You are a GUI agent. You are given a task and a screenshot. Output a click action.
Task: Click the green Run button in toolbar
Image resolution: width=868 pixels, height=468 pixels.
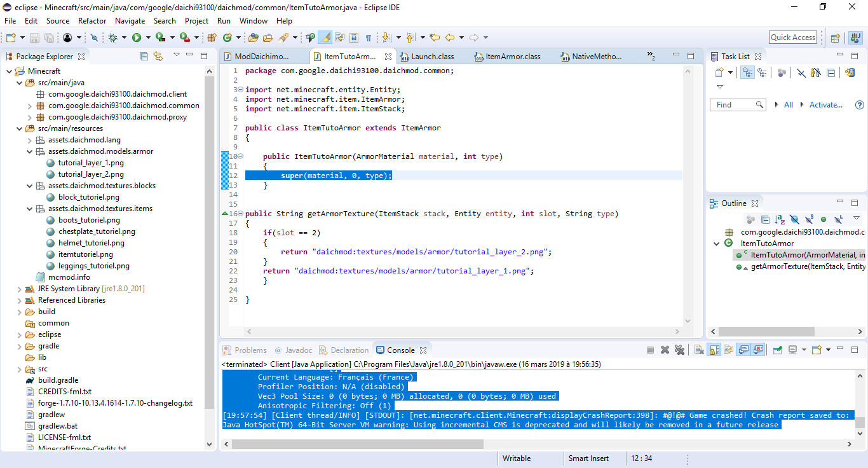136,38
